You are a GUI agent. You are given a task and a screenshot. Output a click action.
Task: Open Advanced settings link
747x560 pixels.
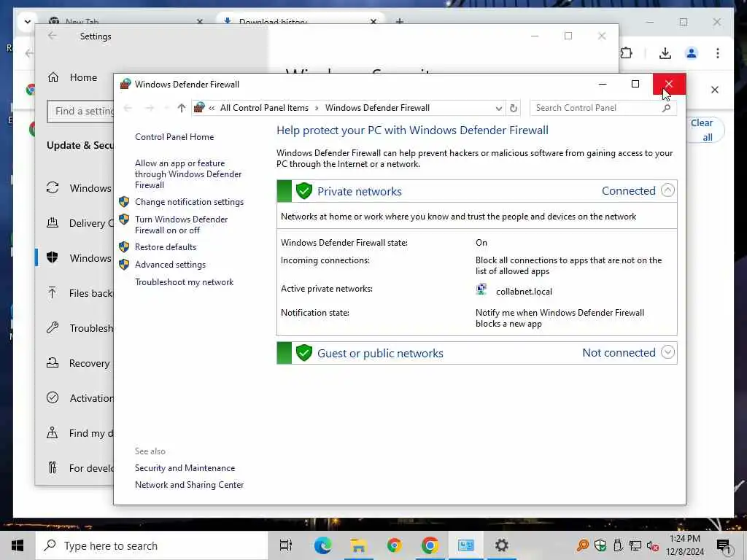coord(170,265)
